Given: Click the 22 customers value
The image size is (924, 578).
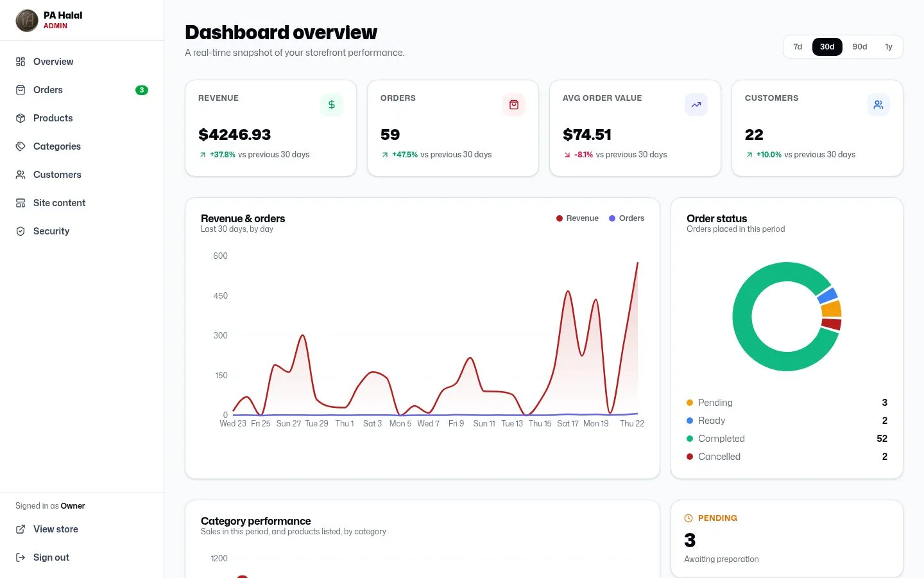Looking at the screenshot, I should point(754,135).
